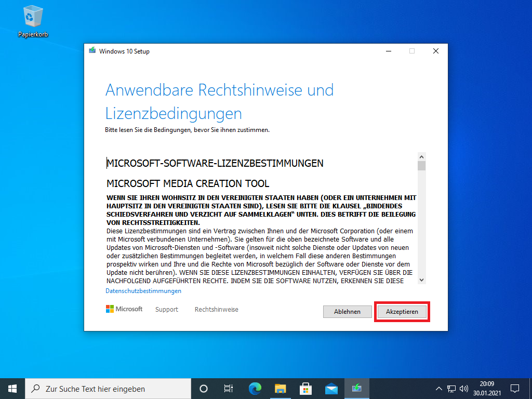The image size is (532, 399).
Task: Open Task View on the taskbar
Action: (x=229, y=389)
